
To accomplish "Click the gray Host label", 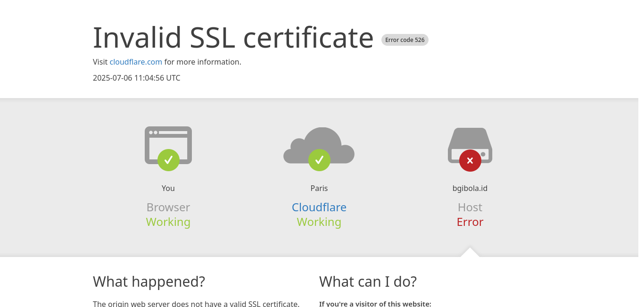I will point(470,207).
